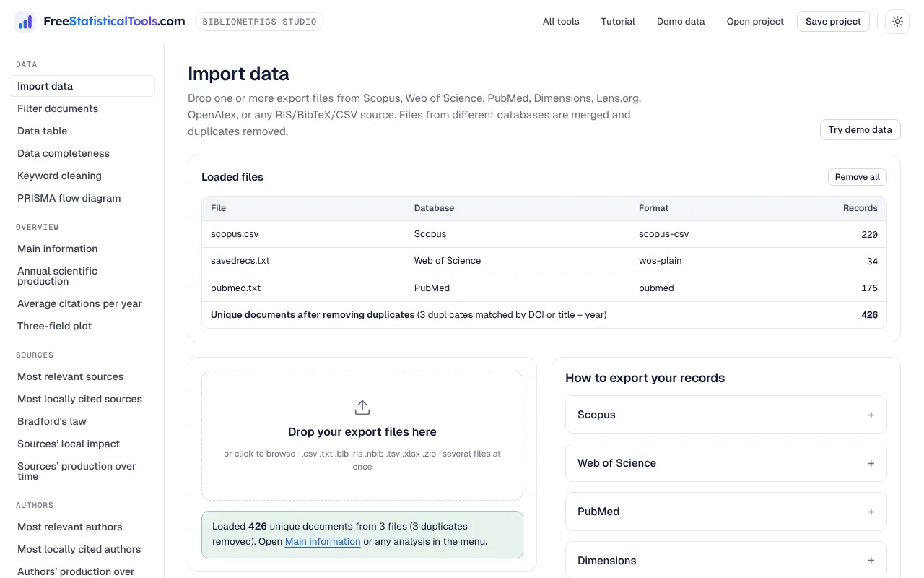Click the Records column header

860,208
